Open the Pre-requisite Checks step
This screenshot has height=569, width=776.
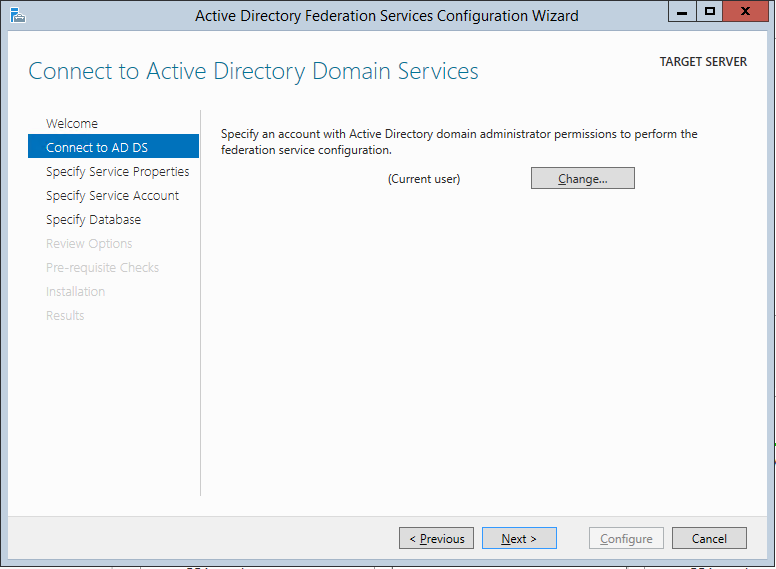[x=102, y=268]
